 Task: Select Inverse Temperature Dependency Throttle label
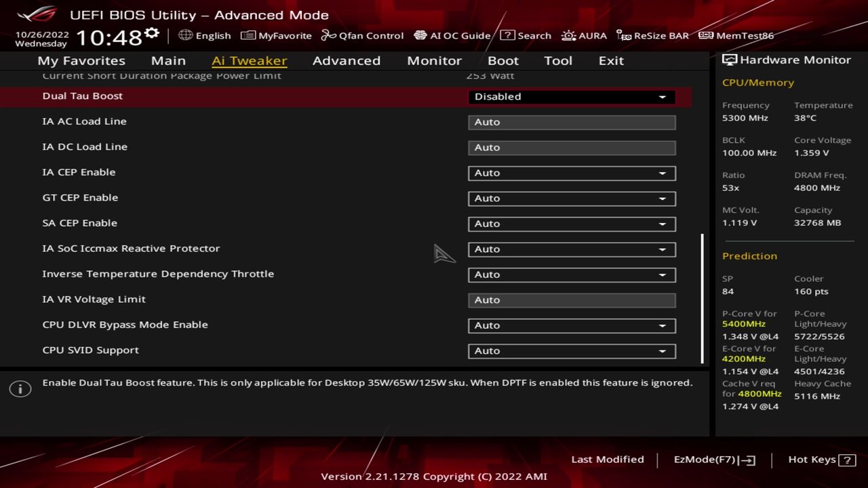pos(158,274)
